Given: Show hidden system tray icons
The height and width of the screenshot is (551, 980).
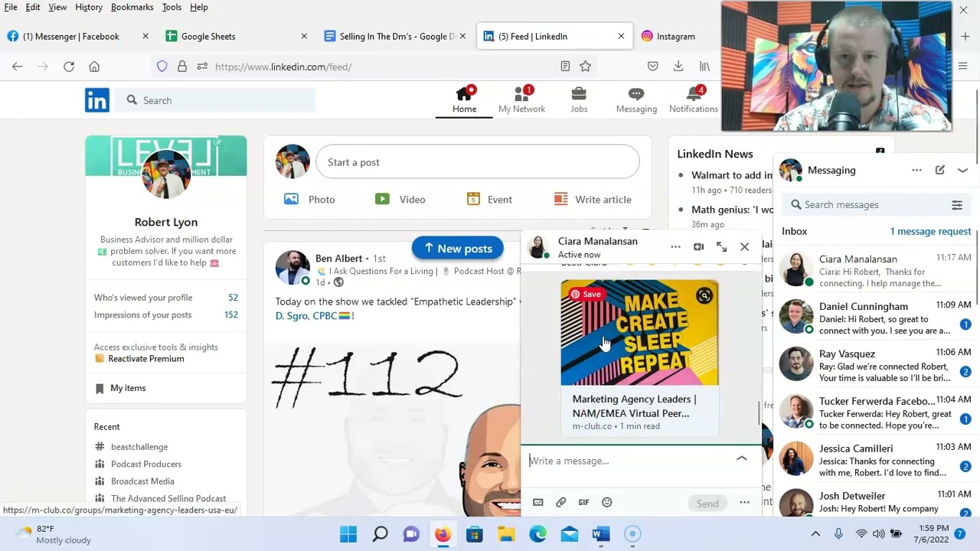Looking at the screenshot, I should pyautogui.click(x=815, y=533).
